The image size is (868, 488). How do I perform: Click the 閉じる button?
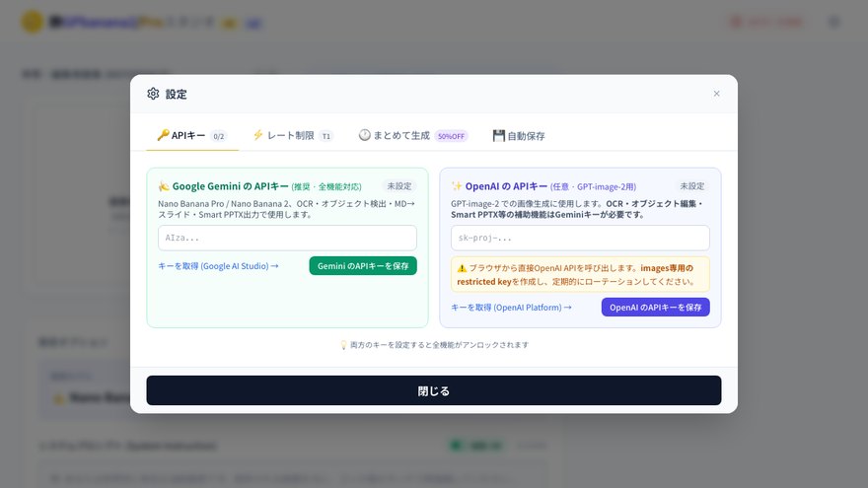coord(434,390)
